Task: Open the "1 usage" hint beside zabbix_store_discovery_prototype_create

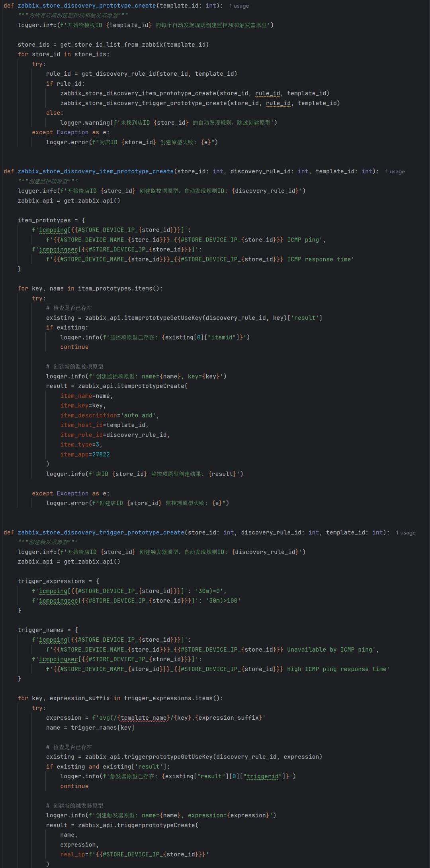Action: (239, 6)
